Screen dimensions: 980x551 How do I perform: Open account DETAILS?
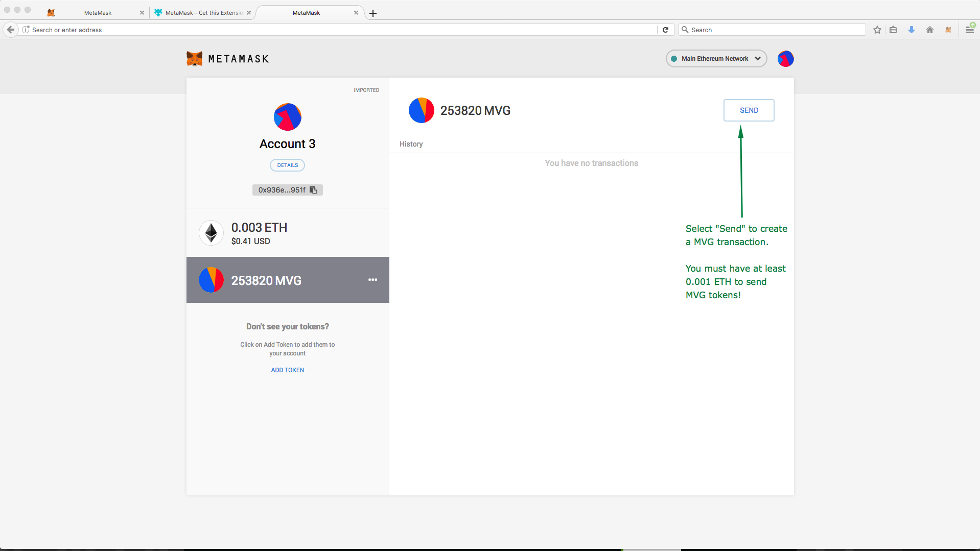coord(288,165)
